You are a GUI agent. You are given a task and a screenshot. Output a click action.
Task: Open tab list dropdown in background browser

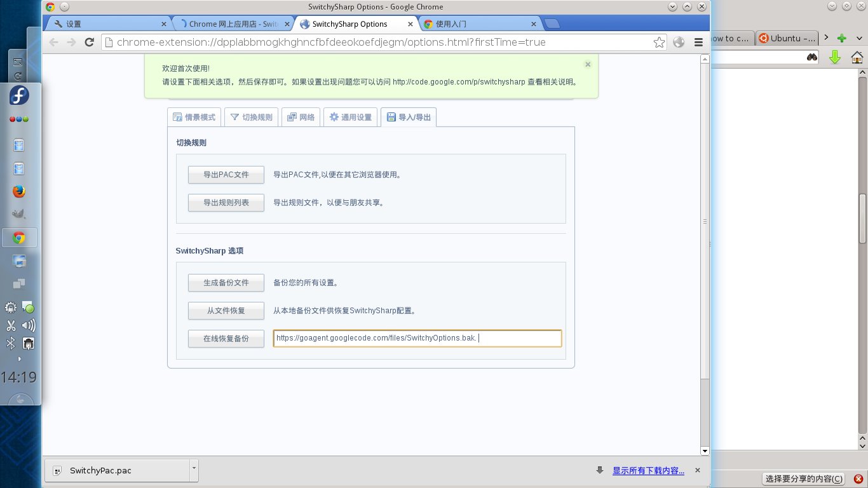tap(857, 38)
